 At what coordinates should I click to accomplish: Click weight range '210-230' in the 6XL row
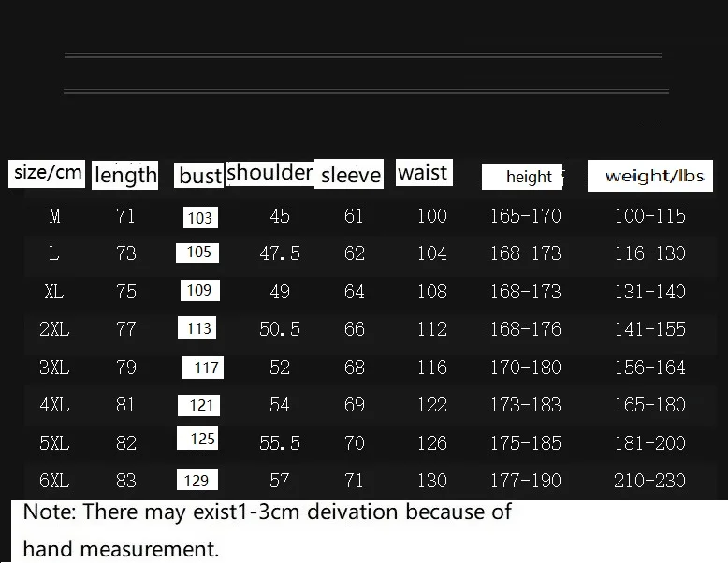[650, 481]
